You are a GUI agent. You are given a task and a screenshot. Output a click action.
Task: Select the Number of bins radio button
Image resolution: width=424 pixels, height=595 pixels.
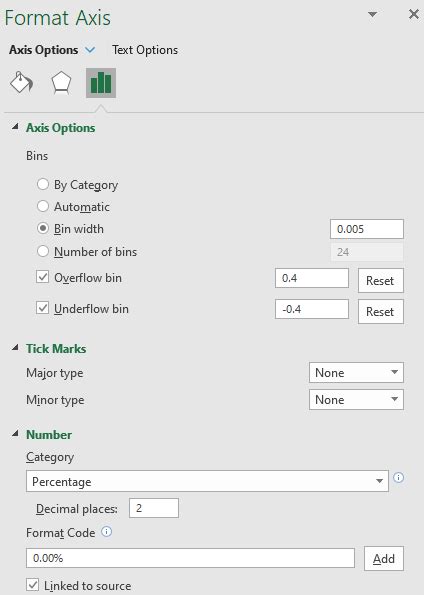pyautogui.click(x=43, y=251)
